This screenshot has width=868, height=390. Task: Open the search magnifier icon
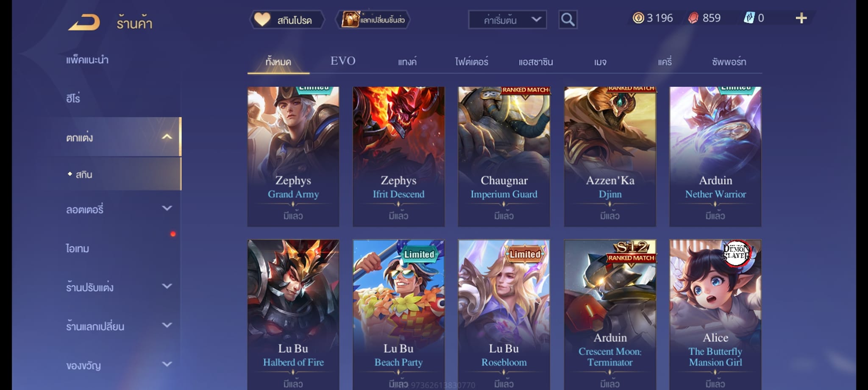click(x=568, y=19)
